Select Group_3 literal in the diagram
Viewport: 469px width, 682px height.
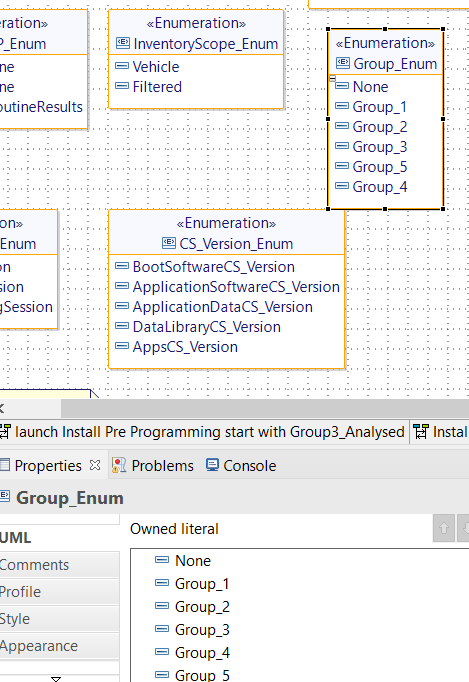379,147
